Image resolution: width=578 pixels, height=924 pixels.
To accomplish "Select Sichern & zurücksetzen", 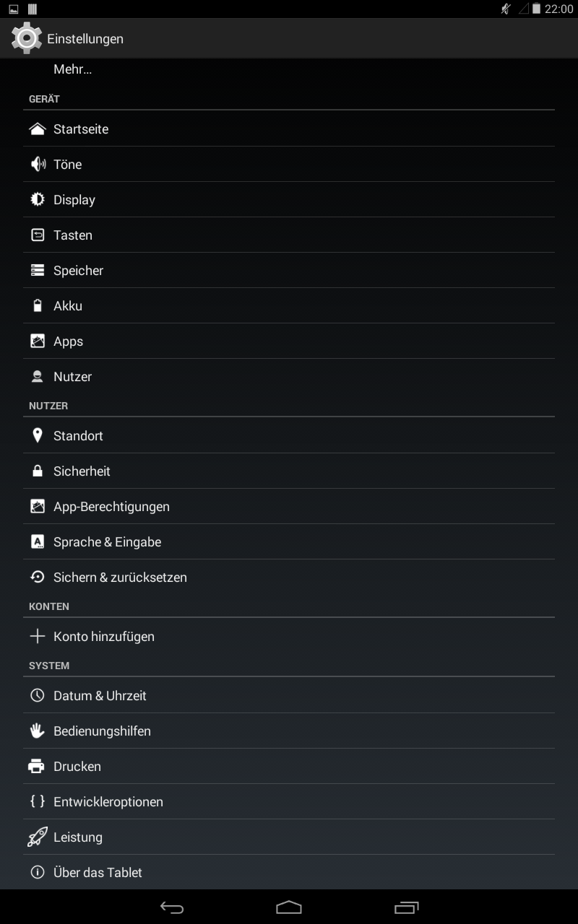I will point(289,577).
